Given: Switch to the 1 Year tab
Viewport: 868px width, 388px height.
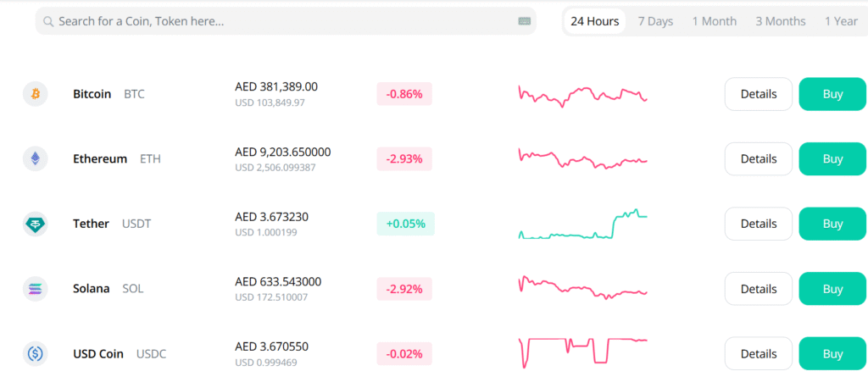Looking at the screenshot, I should coord(841,21).
